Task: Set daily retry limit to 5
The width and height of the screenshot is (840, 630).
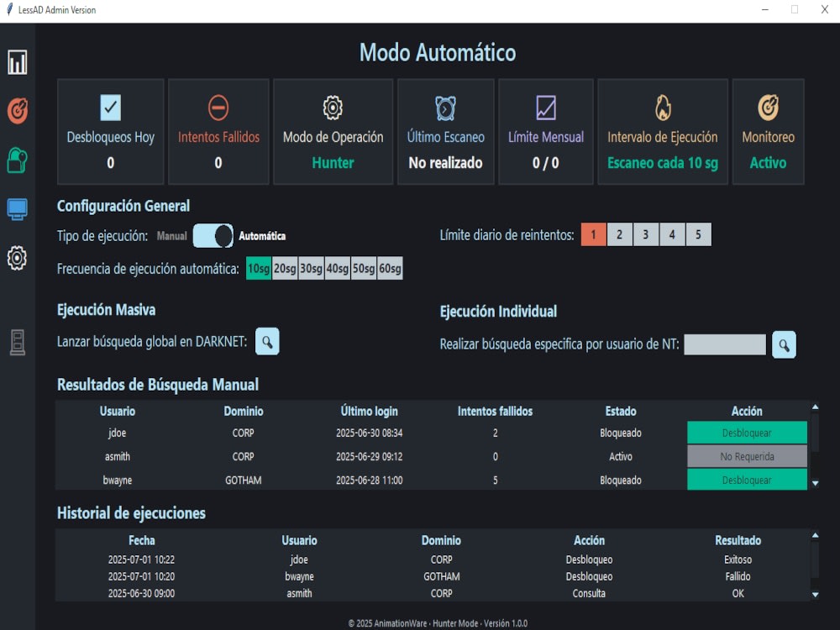Action: pos(698,234)
